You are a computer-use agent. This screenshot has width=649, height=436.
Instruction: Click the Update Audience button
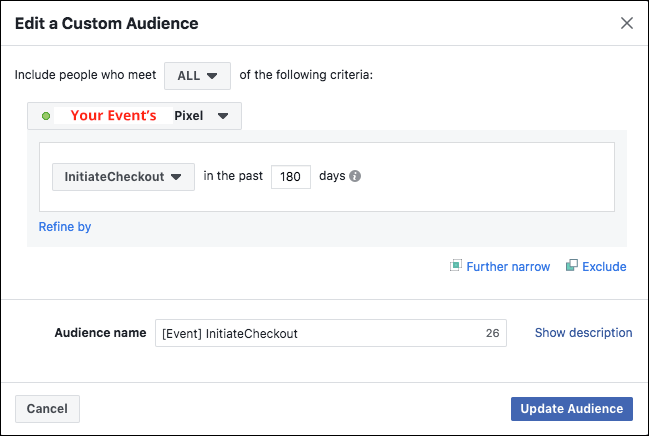pyautogui.click(x=572, y=409)
